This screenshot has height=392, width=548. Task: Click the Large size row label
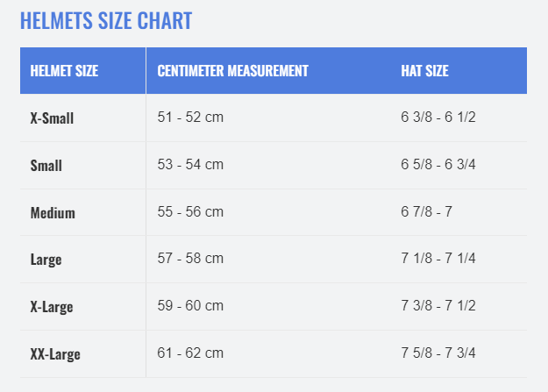pos(46,260)
